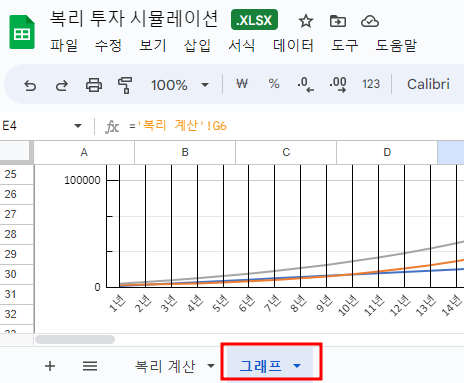Click the chart's 1년 axis label

(x=117, y=303)
